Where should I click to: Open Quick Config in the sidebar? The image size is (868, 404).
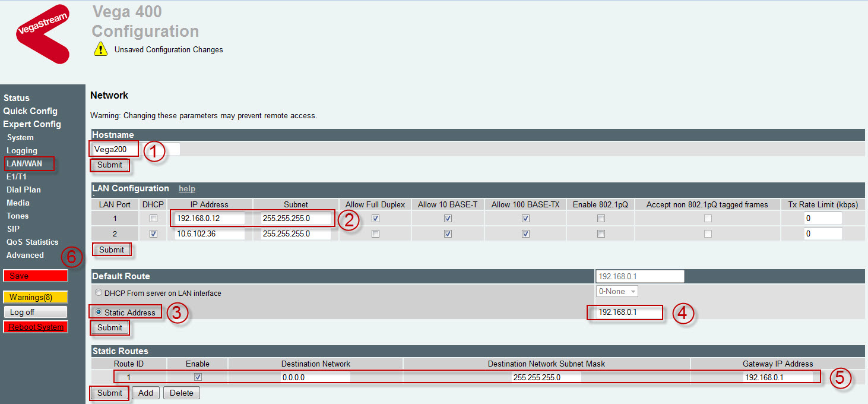coord(30,111)
